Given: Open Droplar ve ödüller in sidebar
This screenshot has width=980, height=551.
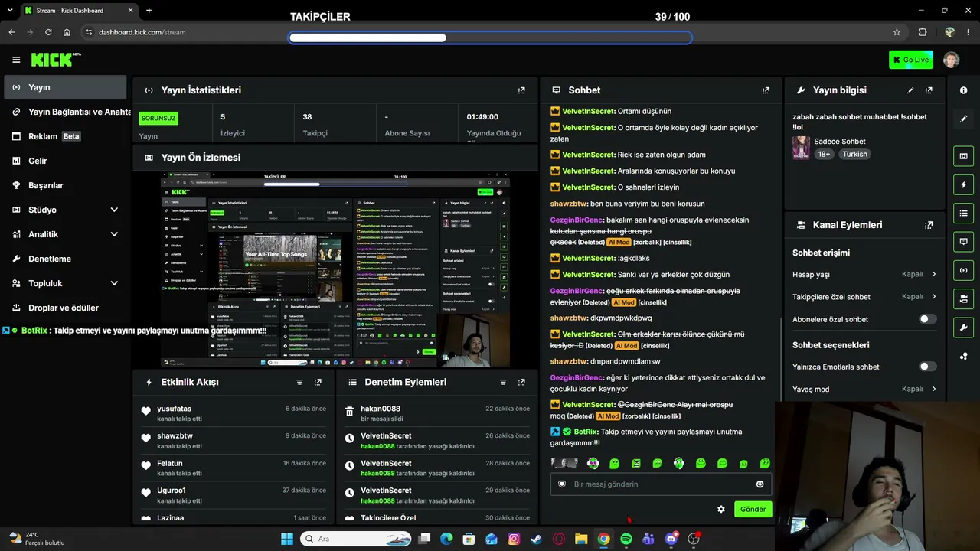Looking at the screenshot, I should (x=65, y=308).
